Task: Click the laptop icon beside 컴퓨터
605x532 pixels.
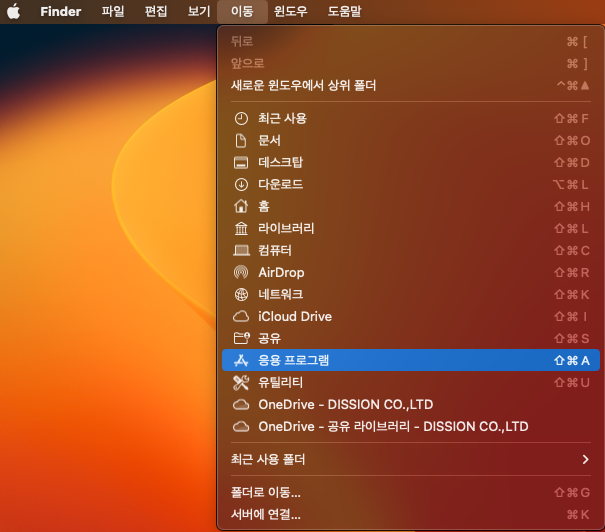Action: point(241,250)
